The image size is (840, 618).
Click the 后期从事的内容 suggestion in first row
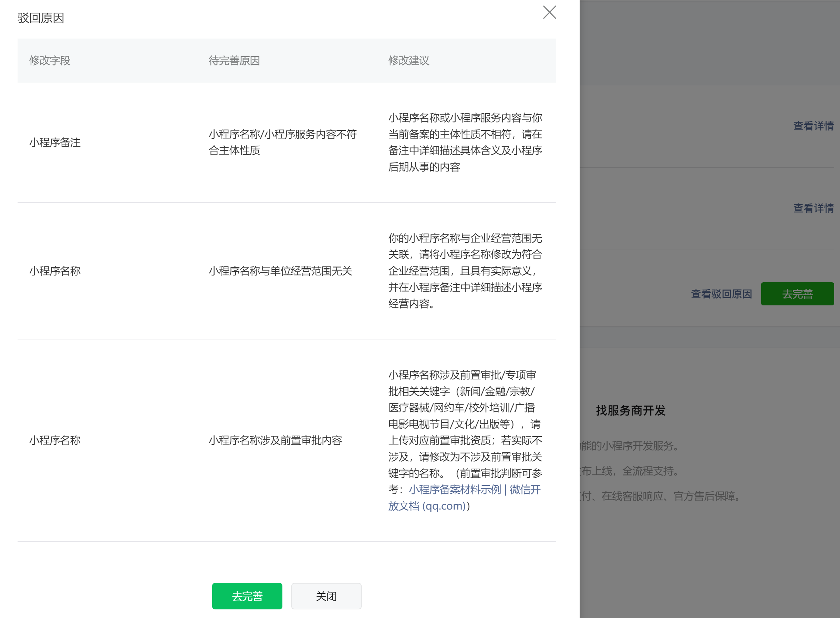[424, 167]
